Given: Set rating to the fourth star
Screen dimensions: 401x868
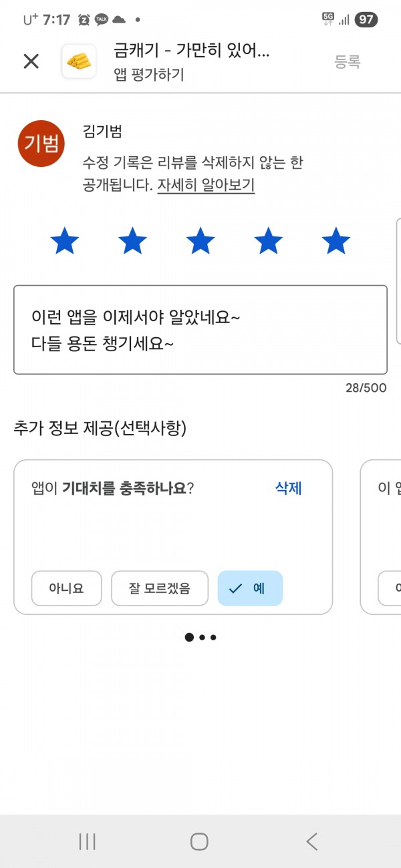Looking at the screenshot, I should click(268, 241).
